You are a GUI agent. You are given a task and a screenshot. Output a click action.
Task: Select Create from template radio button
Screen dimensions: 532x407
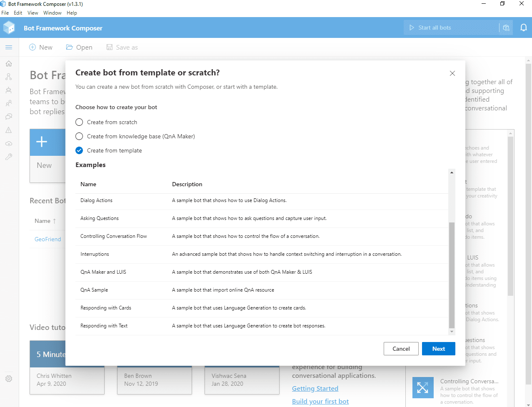79,150
